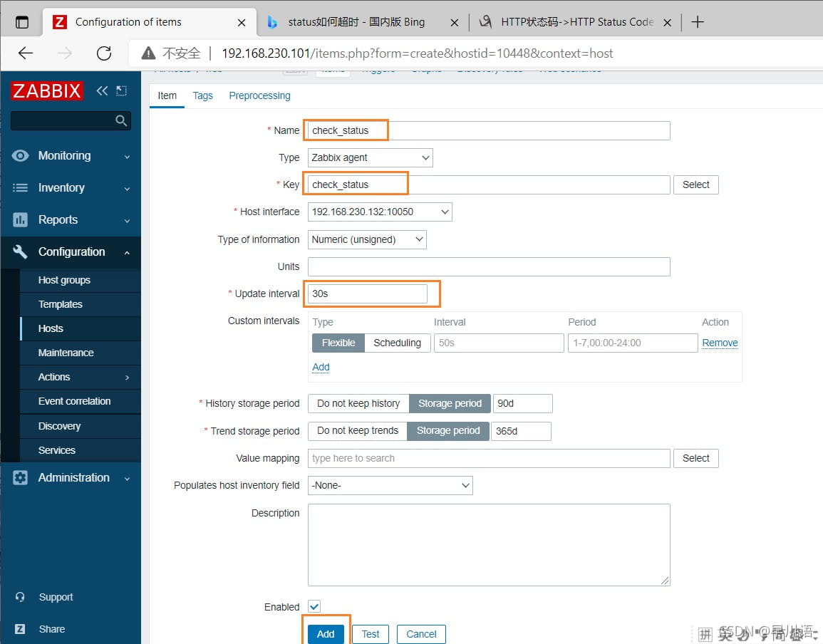This screenshot has height=644, width=823.
Task: Click the sidebar search magnifier icon
Action: point(121,120)
